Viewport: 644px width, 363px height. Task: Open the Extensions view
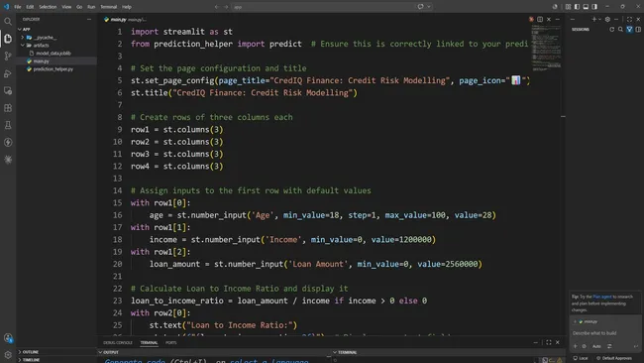8,108
